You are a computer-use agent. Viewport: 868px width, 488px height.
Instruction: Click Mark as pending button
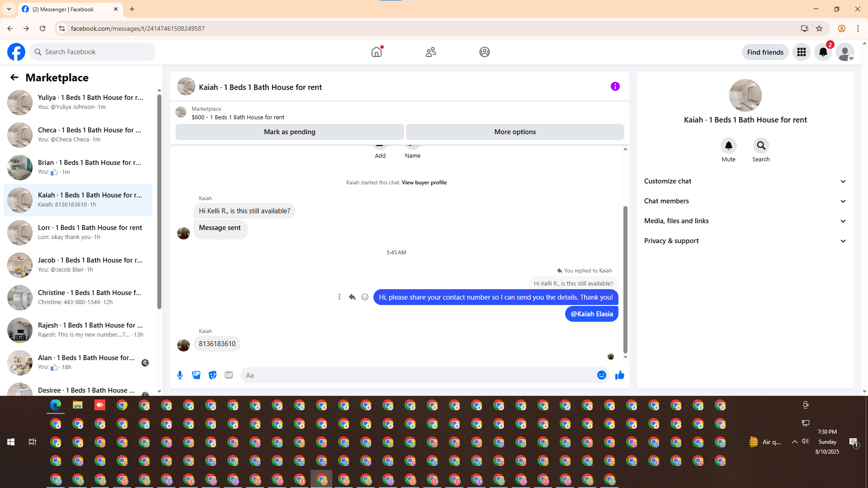289,132
